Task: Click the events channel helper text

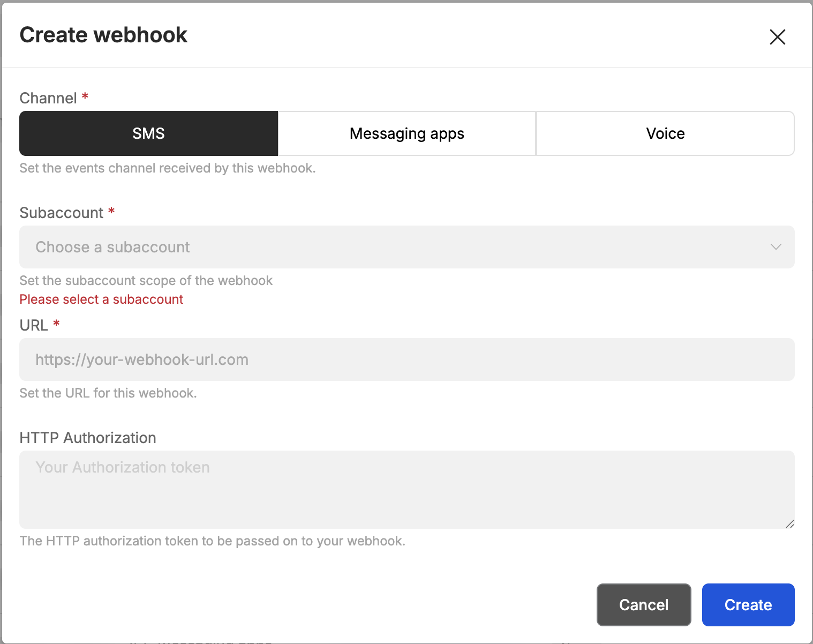Action: point(167,168)
